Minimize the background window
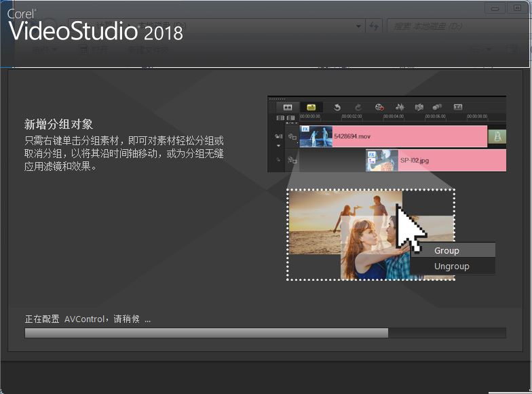The image size is (532, 394). coord(495,8)
